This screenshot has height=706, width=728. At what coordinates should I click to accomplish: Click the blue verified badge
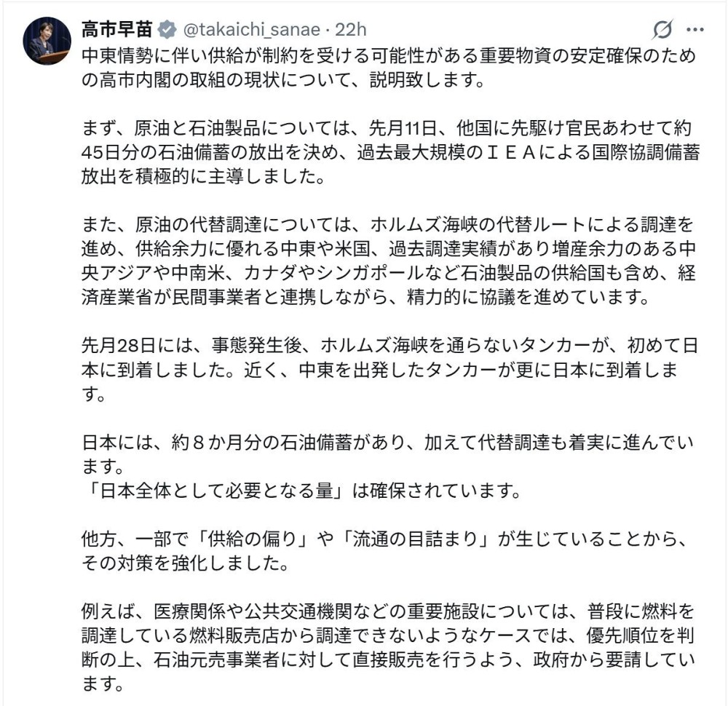click(x=166, y=31)
